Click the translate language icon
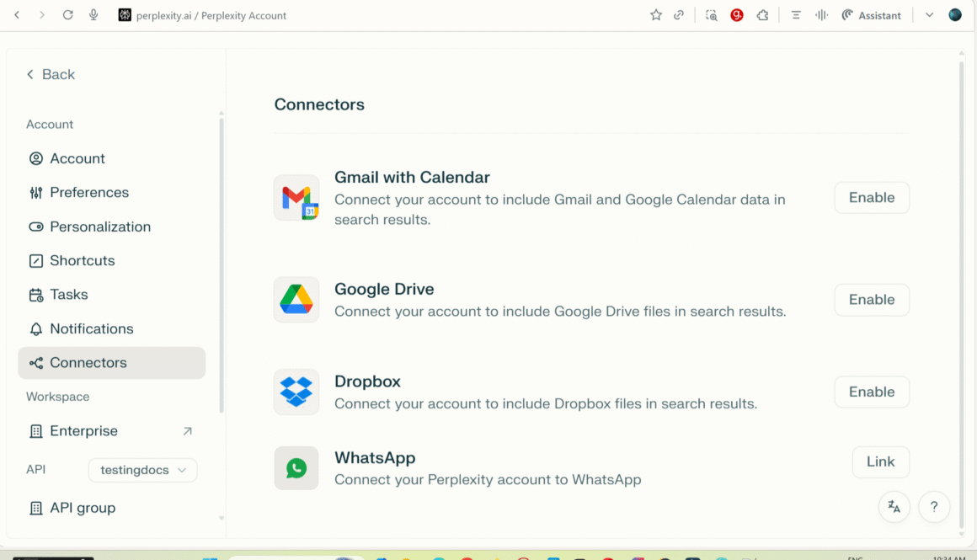Screen dimensions: 977x560 [x=894, y=507]
